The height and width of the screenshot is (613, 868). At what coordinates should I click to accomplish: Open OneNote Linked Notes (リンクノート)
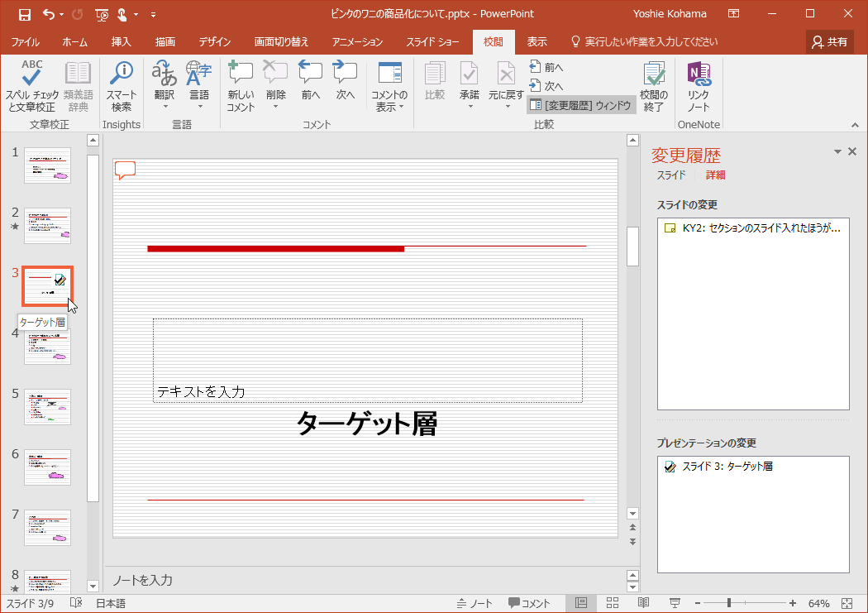click(x=699, y=75)
